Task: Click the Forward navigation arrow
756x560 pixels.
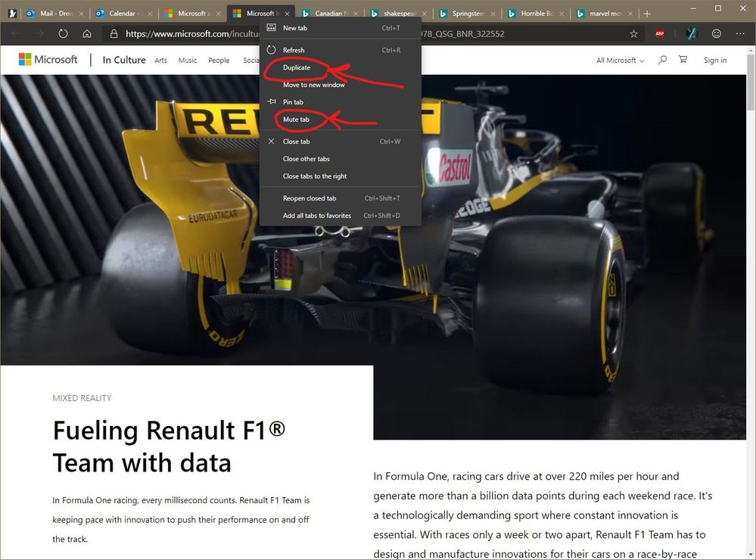Action: point(39,34)
